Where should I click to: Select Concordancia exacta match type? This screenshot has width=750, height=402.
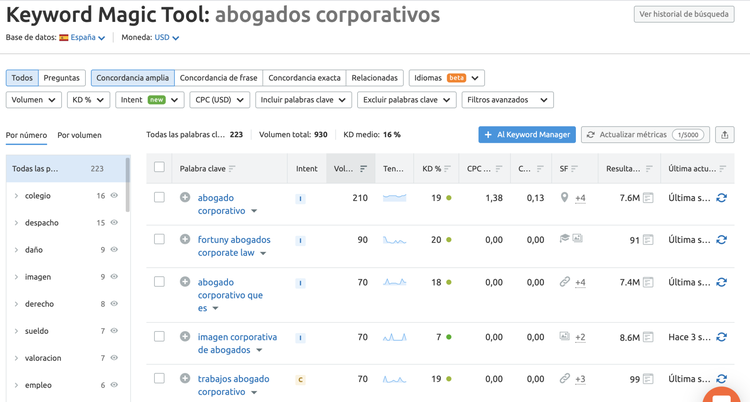304,78
